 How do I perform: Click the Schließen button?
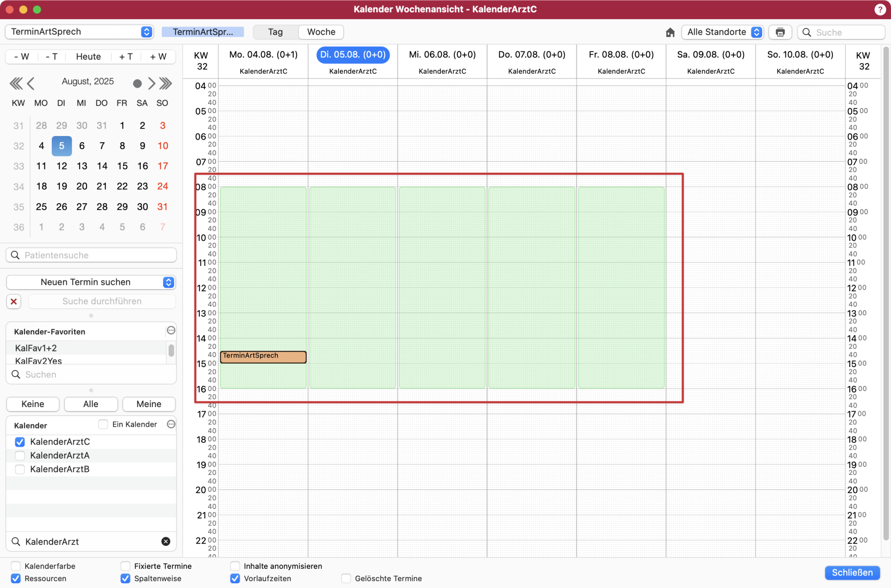pos(852,573)
